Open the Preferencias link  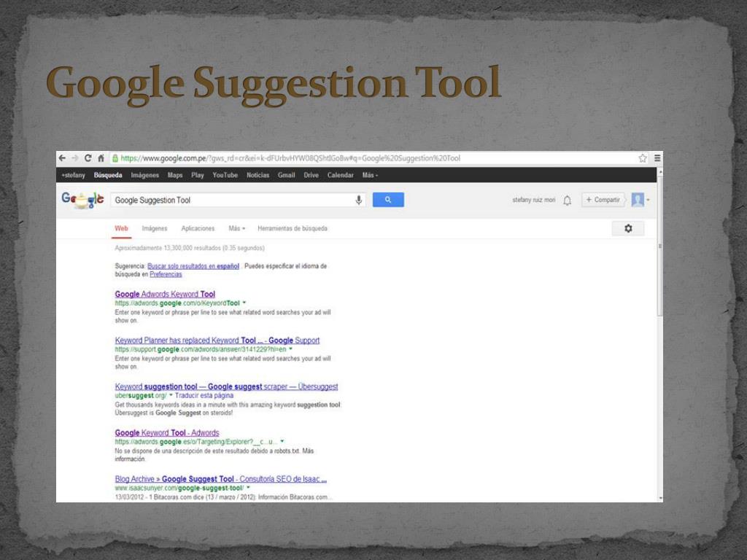166,274
